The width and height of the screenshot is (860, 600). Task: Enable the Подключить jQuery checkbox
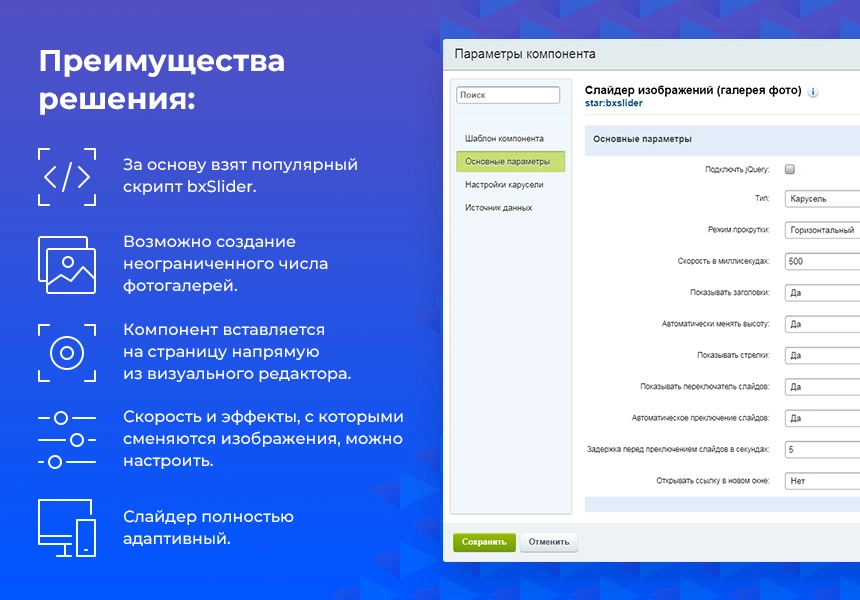[x=790, y=169]
